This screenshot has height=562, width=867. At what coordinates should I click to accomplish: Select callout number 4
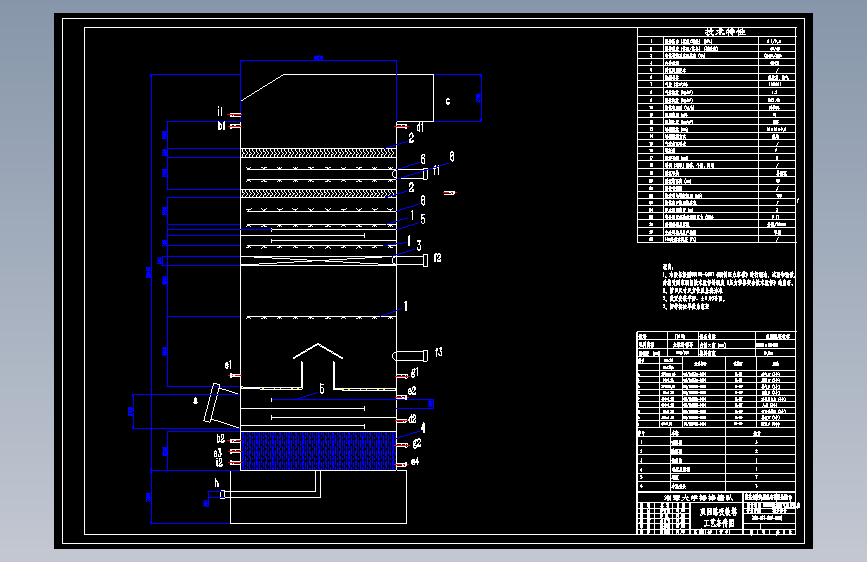pos(424,427)
